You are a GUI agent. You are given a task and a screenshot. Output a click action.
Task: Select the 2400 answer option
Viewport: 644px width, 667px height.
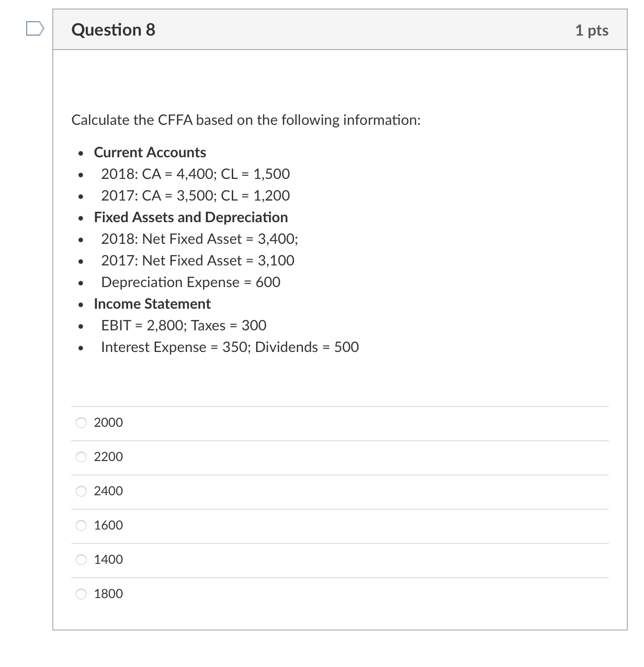[x=107, y=491]
